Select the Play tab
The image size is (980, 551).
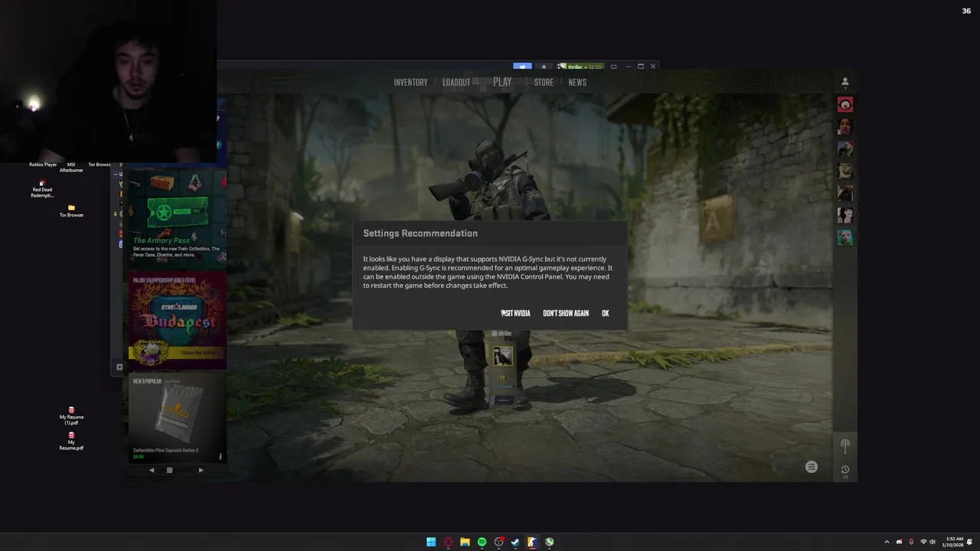pyautogui.click(x=502, y=82)
